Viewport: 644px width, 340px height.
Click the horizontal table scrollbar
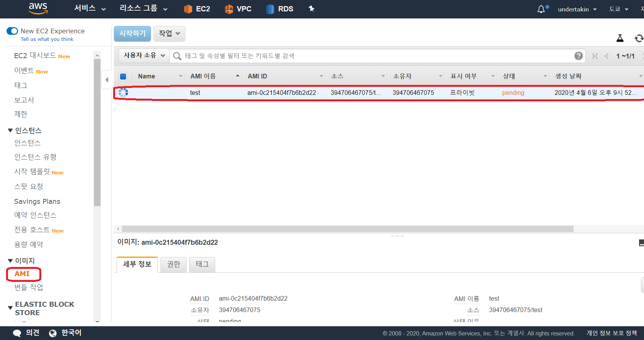click(347, 229)
